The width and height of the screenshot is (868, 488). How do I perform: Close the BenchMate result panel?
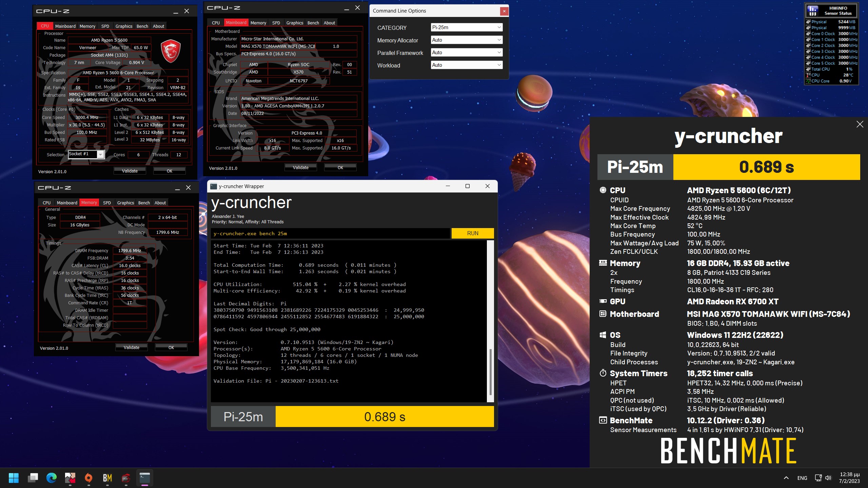(860, 124)
